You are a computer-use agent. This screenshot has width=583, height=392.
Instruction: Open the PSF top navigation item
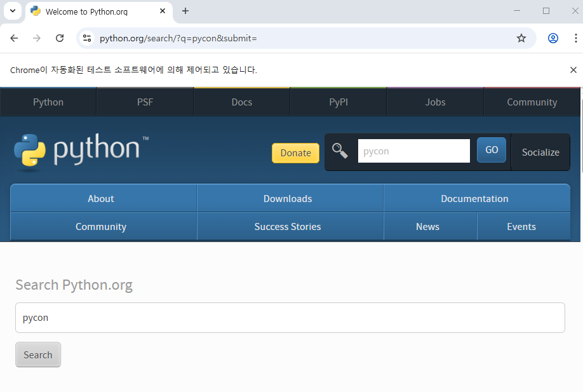[145, 102]
